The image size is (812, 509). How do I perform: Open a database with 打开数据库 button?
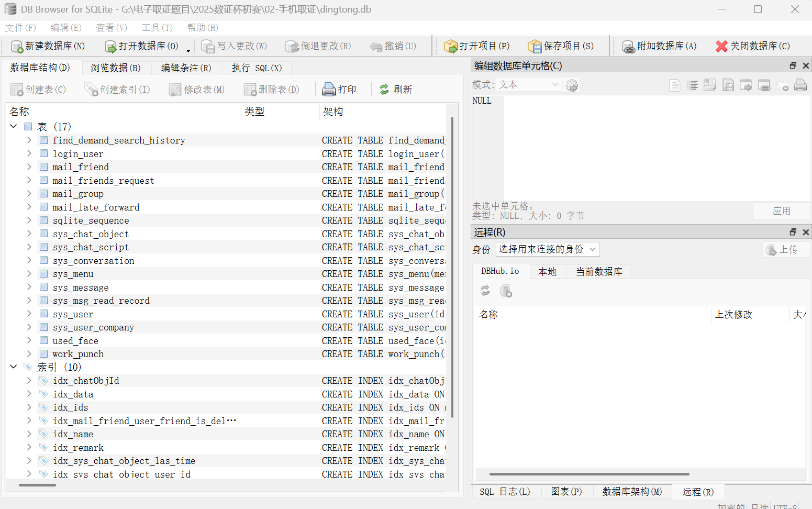click(110, 47)
